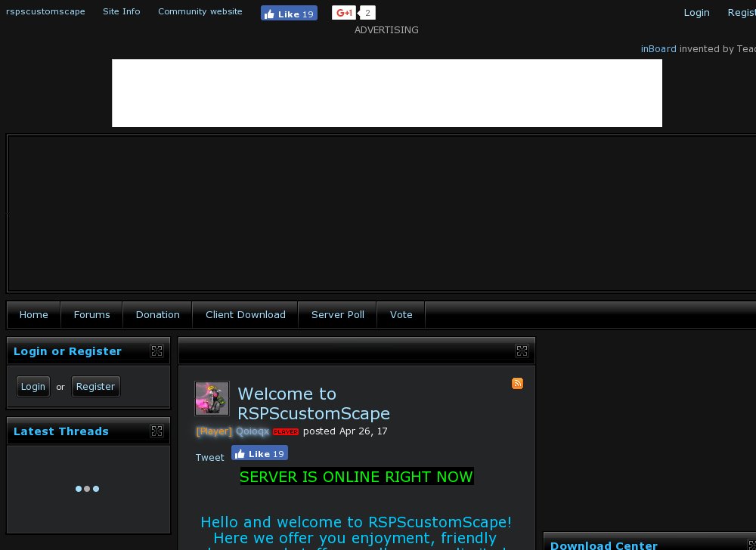
Task: Open the Welcome to RSPScustomScape post title
Action: (x=313, y=403)
